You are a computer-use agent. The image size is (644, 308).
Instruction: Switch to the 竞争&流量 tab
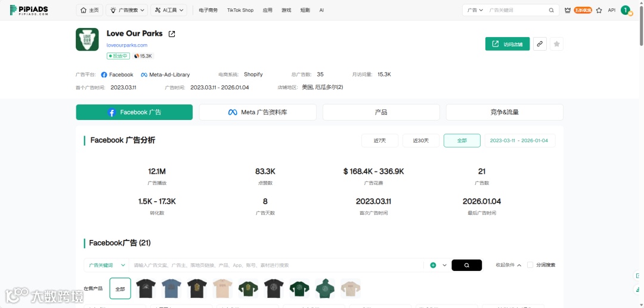(504, 112)
